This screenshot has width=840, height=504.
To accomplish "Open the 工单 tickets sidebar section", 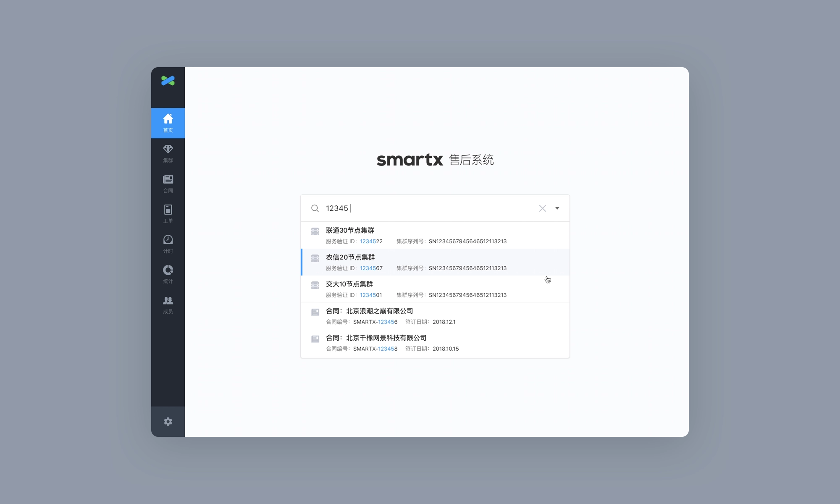I will click(x=168, y=214).
